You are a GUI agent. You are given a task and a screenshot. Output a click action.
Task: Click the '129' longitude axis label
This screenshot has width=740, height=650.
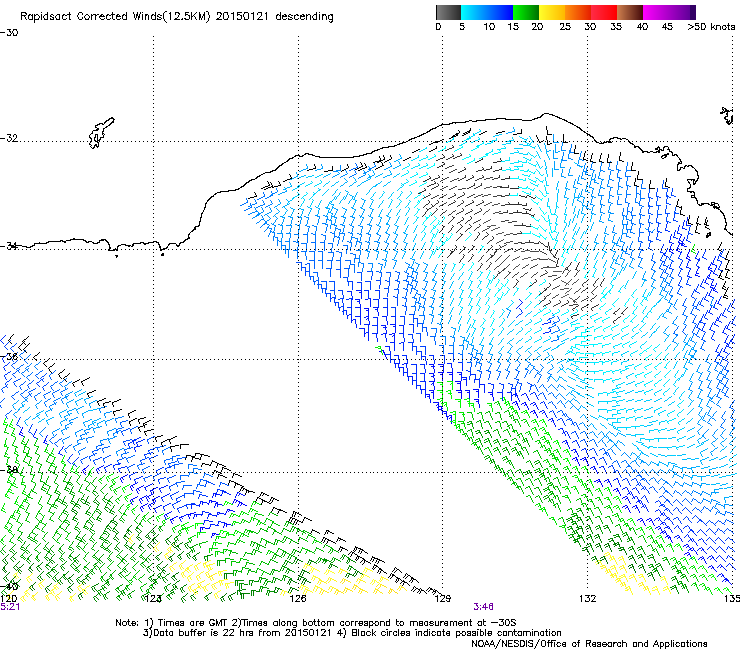(442, 599)
